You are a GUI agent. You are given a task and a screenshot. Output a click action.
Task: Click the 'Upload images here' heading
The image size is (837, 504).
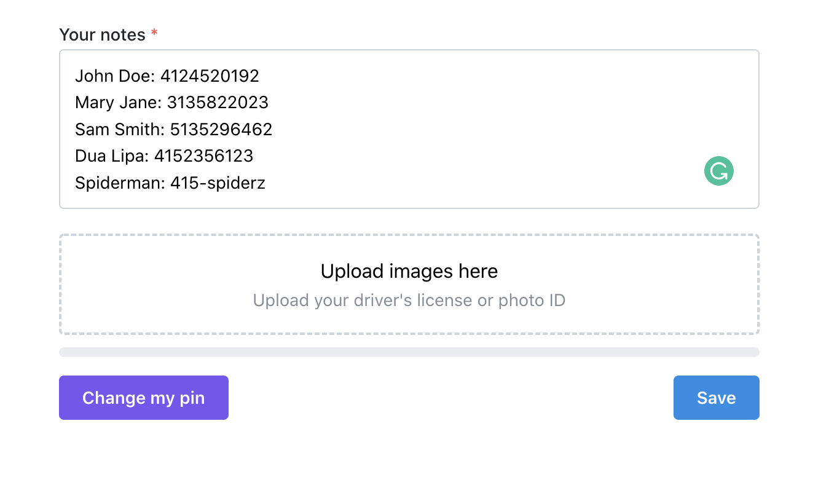[x=409, y=271]
